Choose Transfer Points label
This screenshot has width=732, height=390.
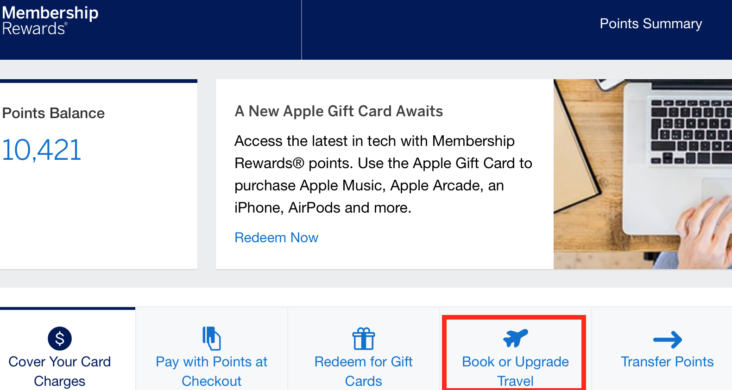pyautogui.click(x=667, y=362)
